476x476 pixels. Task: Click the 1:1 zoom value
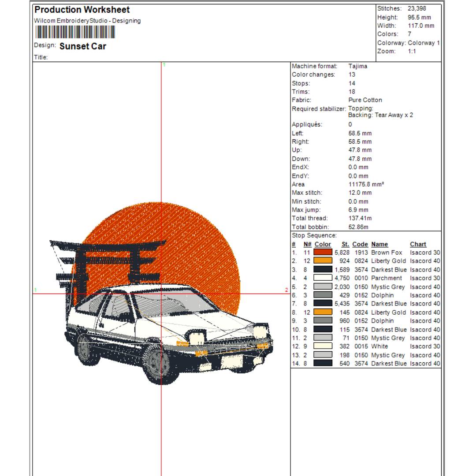(x=412, y=51)
